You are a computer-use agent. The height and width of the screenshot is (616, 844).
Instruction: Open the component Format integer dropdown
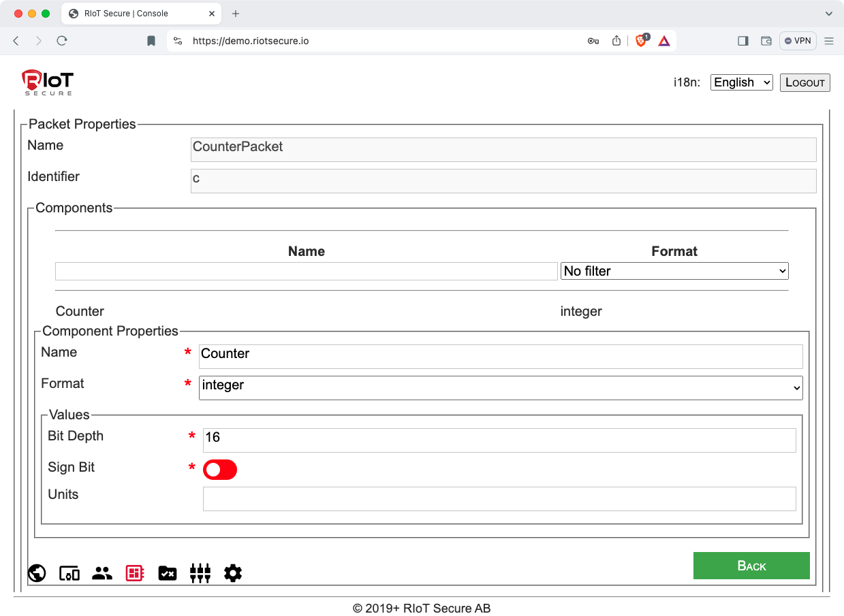point(501,387)
